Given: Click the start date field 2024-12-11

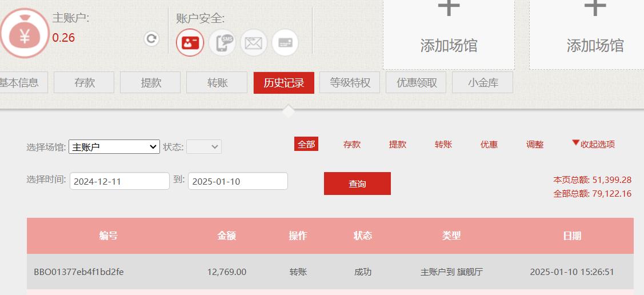Looking at the screenshot, I should [x=119, y=181].
